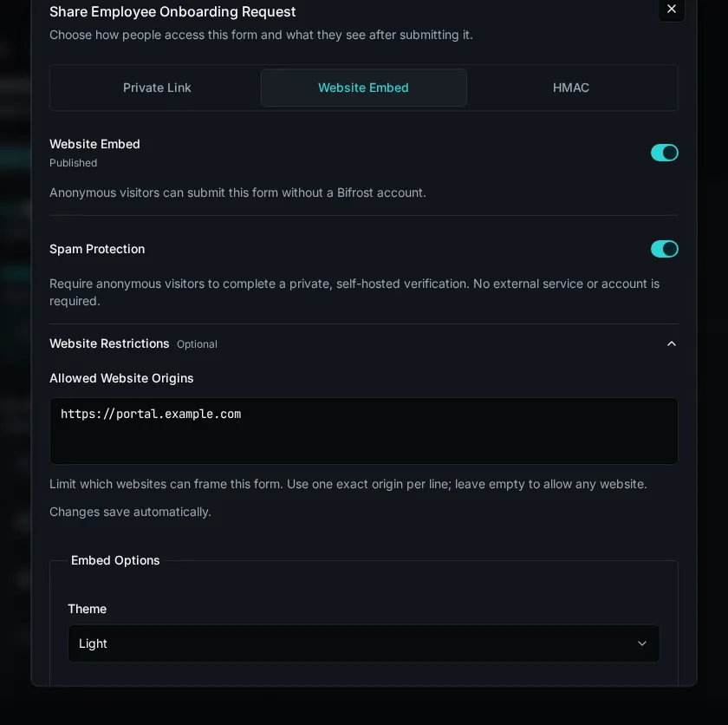Click the 'Optional' label beside Website Restrictions
This screenshot has width=728, height=725.
pyautogui.click(x=197, y=344)
